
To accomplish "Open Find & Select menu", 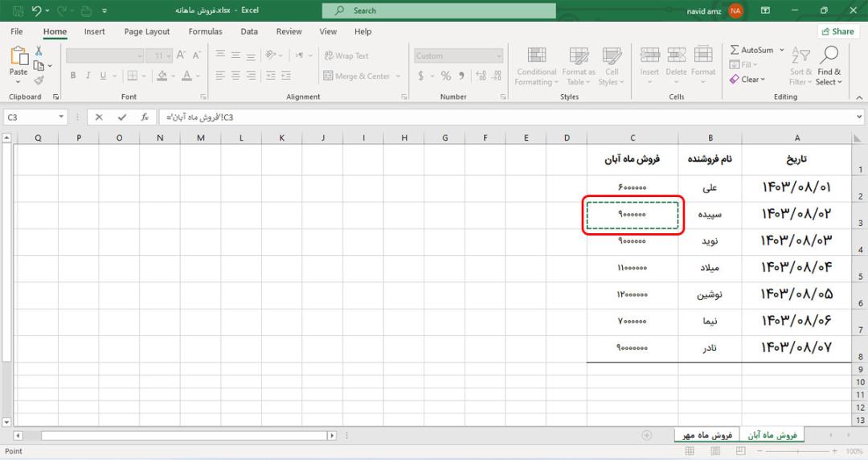I will click(829, 66).
